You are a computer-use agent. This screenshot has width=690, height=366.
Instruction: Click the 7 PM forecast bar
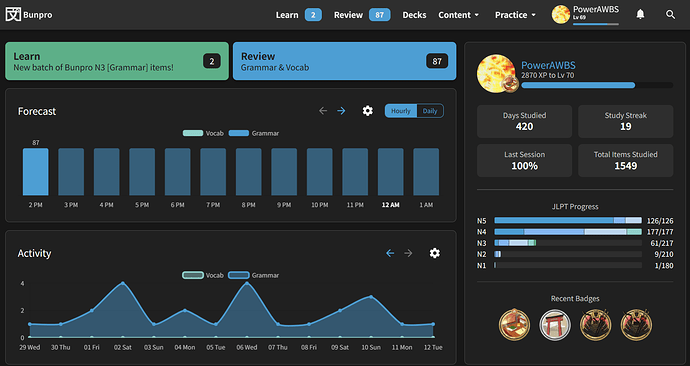213,172
